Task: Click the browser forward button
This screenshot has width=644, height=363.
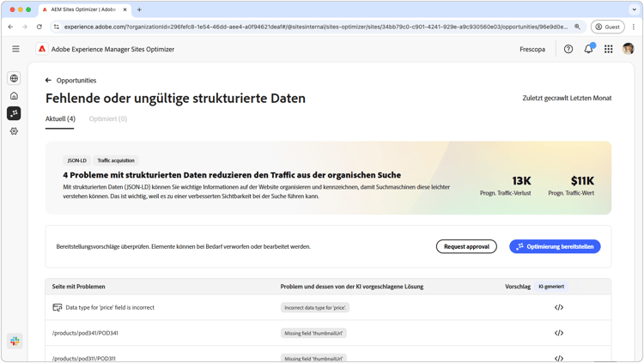Action: tap(25, 27)
